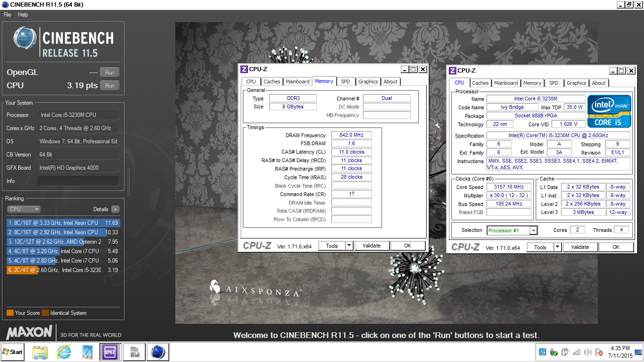Screen dimensions: 644x362
Task: Open SPD tab in memory CPU-Z window
Action: tap(346, 82)
